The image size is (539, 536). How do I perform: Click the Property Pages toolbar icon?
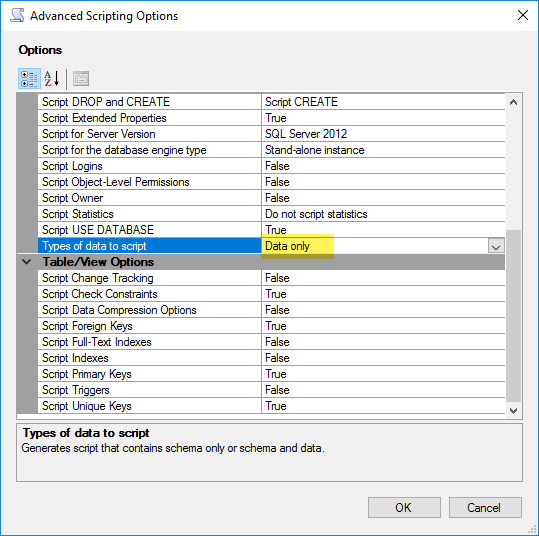(81, 78)
